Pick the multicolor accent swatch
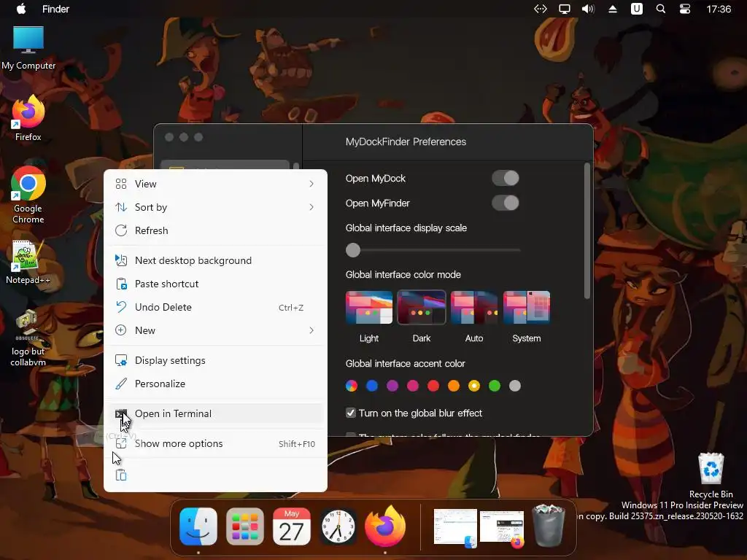The width and height of the screenshot is (747, 560). pyautogui.click(x=352, y=386)
